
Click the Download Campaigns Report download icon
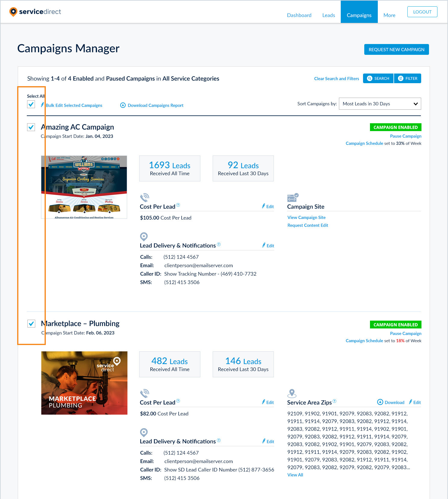coord(123,105)
